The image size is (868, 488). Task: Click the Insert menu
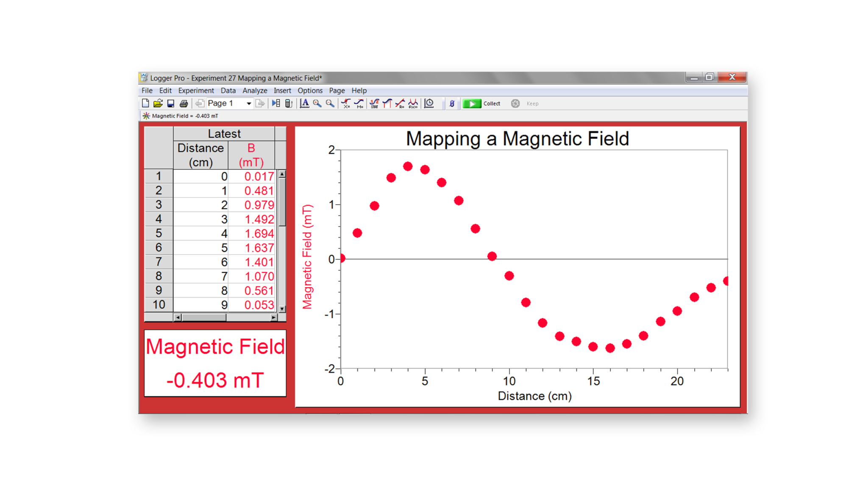(282, 91)
